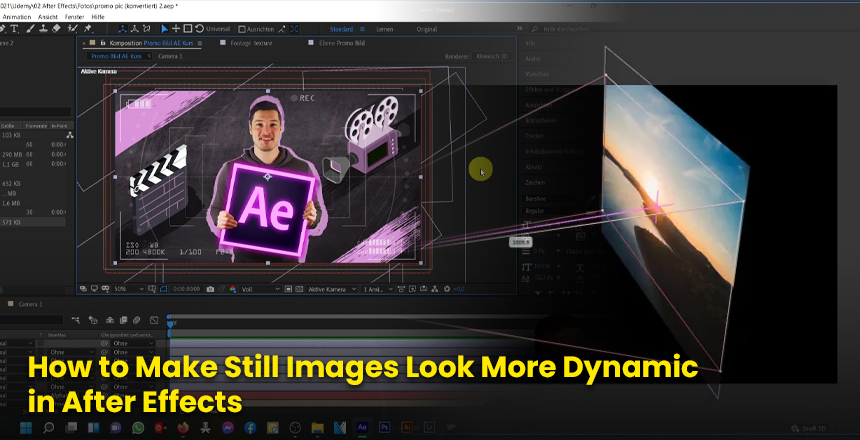Image resolution: width=860 pixels, height=440 pixels.
Task: Open the composition flowchart icon in viewer
Action: point(435,289)
